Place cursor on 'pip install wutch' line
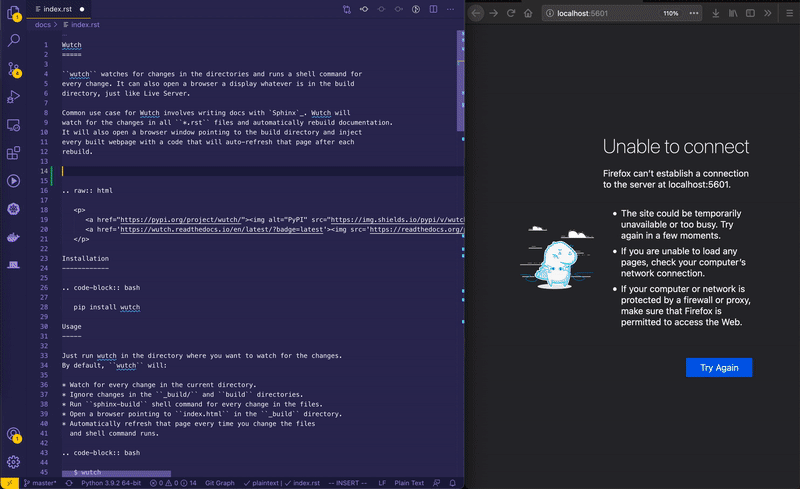The height and width of the screenshot is (489, 800). (x=107, y=307)
